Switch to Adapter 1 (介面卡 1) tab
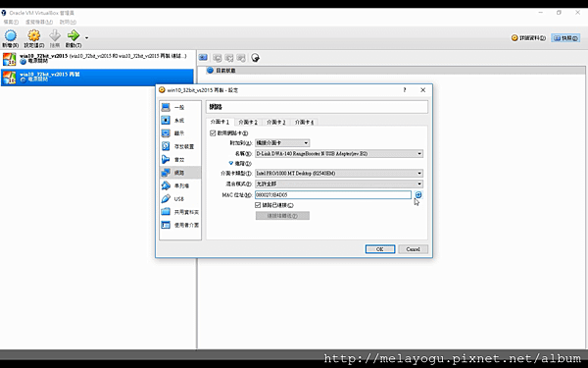588x368 pixels. 220,122
